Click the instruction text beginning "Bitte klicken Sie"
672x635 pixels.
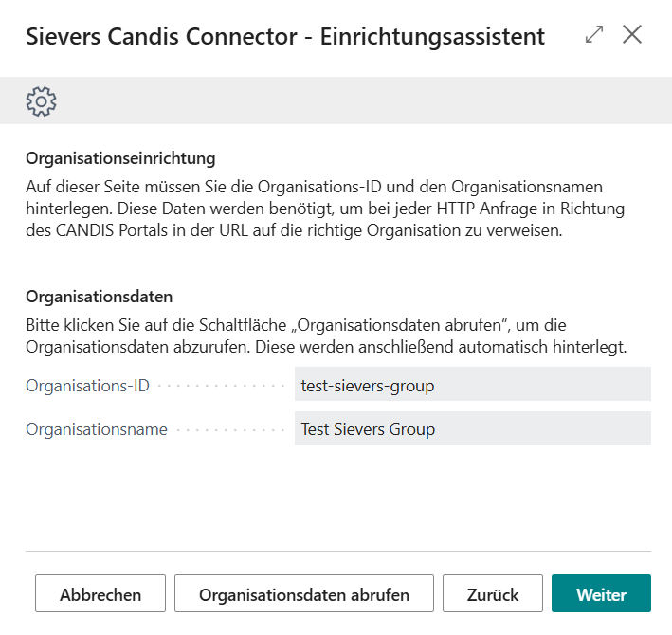pyautogui.click(x=327, y=336)
